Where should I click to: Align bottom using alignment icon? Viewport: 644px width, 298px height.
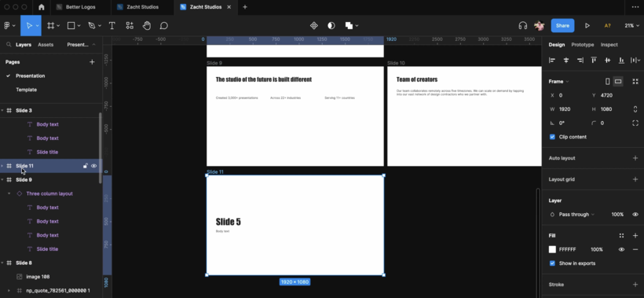tap(621, 60)
